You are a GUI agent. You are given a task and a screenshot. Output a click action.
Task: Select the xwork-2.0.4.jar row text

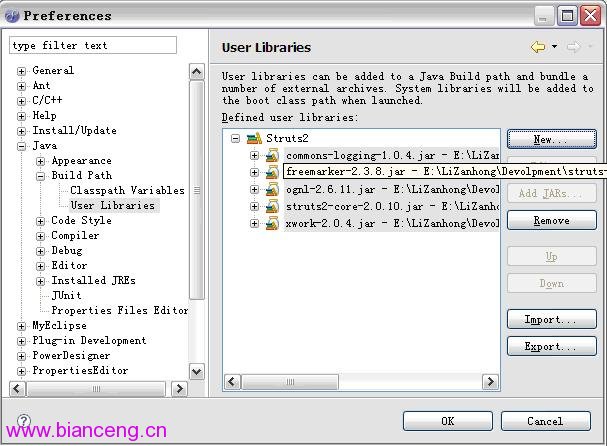(x=392, y=223)
